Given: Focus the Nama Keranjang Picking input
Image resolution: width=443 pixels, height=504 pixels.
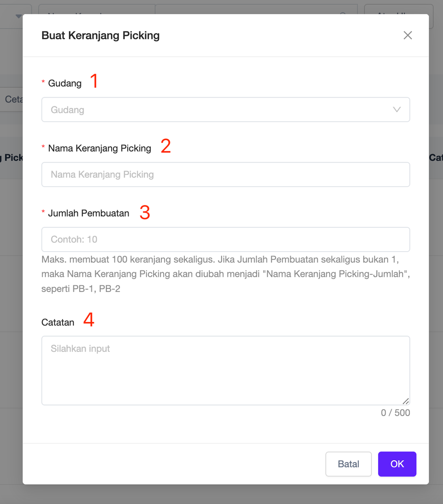Looking at the screenshot, I should [225, 174].
